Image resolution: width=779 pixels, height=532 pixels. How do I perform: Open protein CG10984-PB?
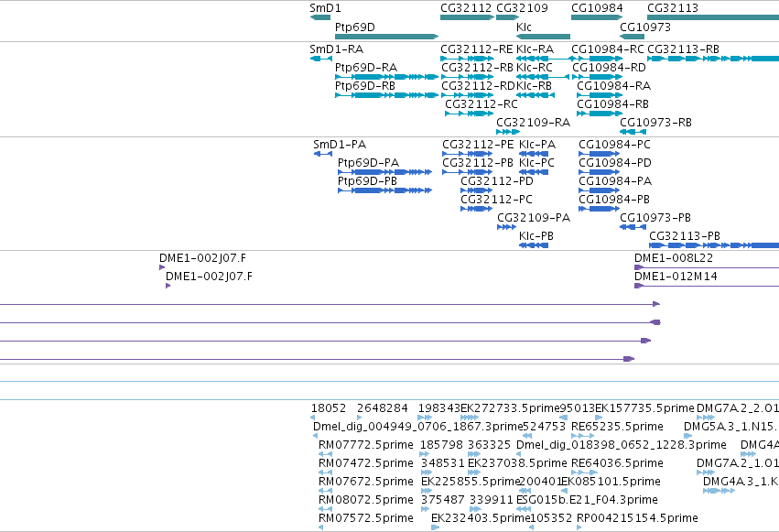614,200
